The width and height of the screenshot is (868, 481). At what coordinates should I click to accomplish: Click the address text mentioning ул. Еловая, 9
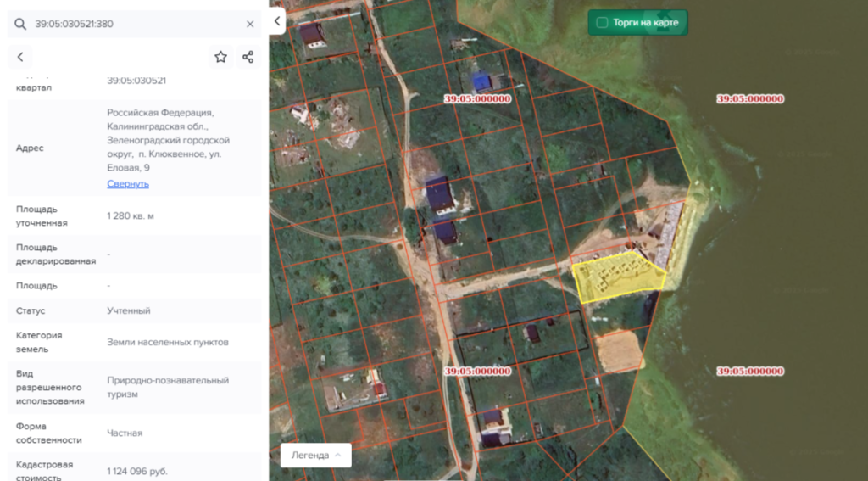point(167,140)
